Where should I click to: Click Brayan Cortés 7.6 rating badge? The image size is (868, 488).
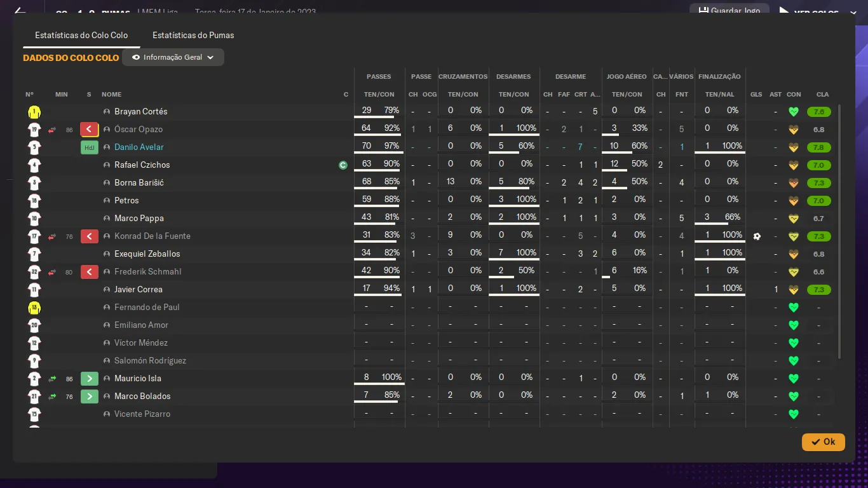818,112
